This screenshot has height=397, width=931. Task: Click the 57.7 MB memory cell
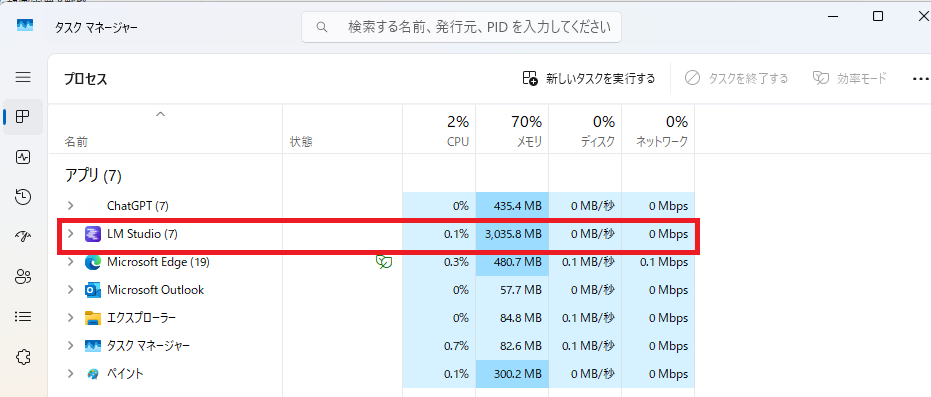pyautogui.click(x=512, y=290)
